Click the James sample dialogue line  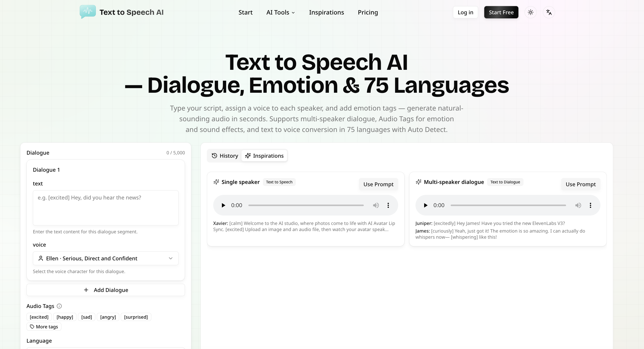pos(500,234)
